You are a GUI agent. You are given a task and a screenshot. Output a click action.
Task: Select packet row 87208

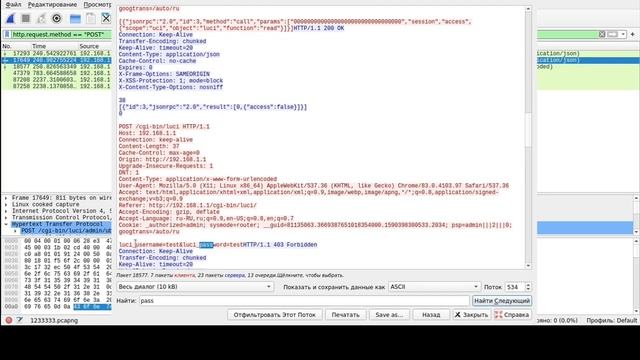pos(56,80)
